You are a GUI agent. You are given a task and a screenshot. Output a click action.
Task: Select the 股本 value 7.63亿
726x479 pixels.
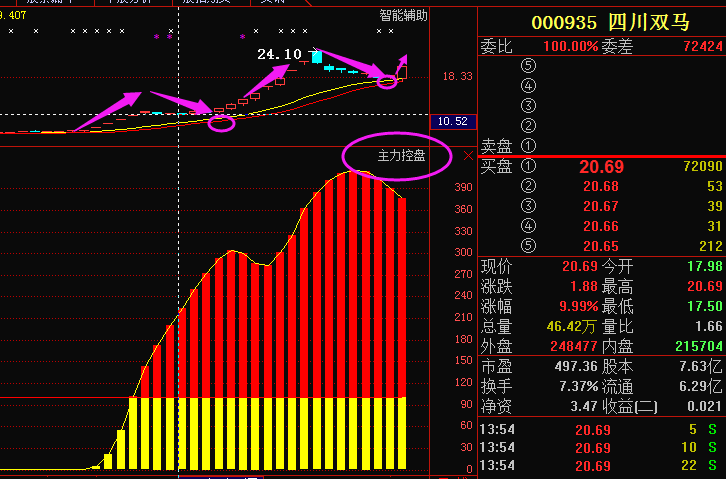coord(701,367)
